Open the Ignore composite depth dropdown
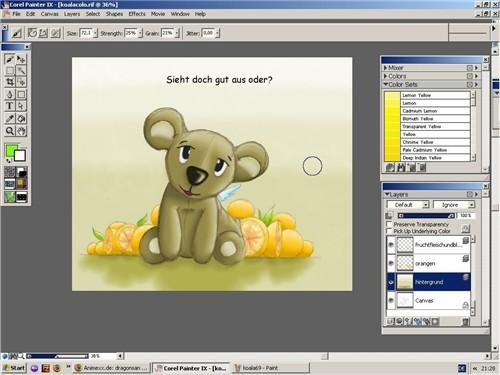The width and height of the screenshot is (500, 375). click(454, 204)
